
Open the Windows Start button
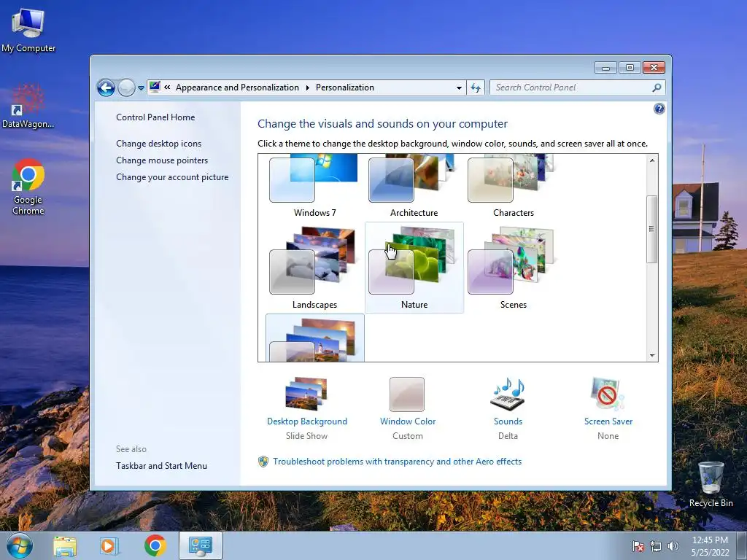pyautogui.click(x=19, y=545)
